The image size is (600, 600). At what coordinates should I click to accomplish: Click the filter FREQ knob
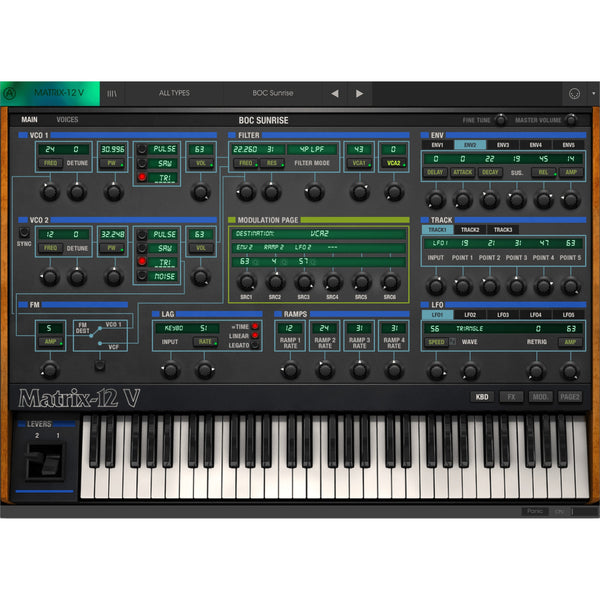[x=246, y=192]
